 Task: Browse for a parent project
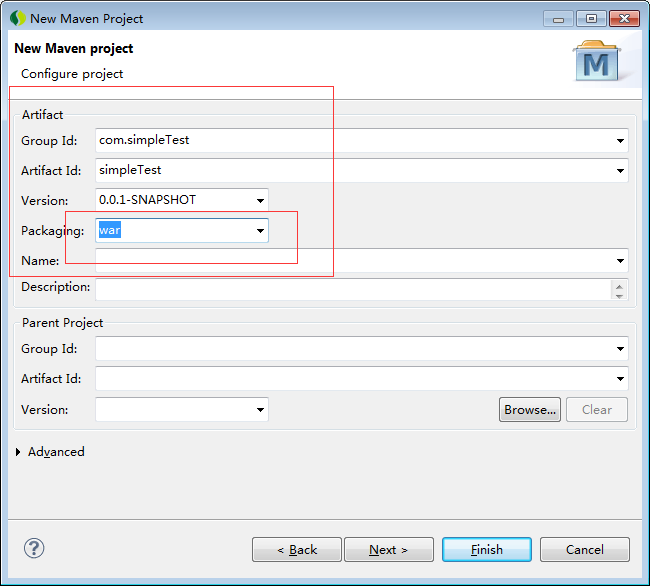point(530,409)
